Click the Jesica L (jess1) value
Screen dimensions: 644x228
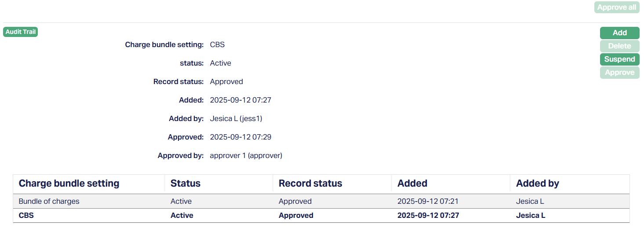236,119
